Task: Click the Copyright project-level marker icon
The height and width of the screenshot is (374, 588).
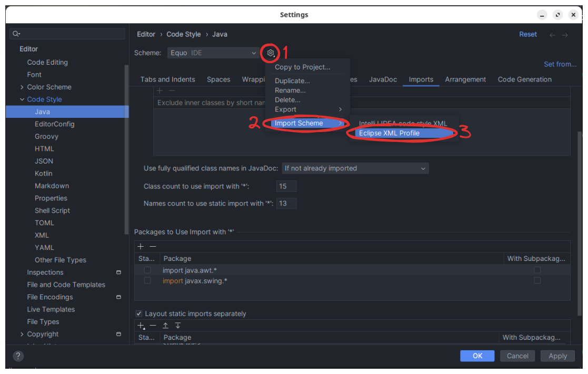Action: coord(118,334)
